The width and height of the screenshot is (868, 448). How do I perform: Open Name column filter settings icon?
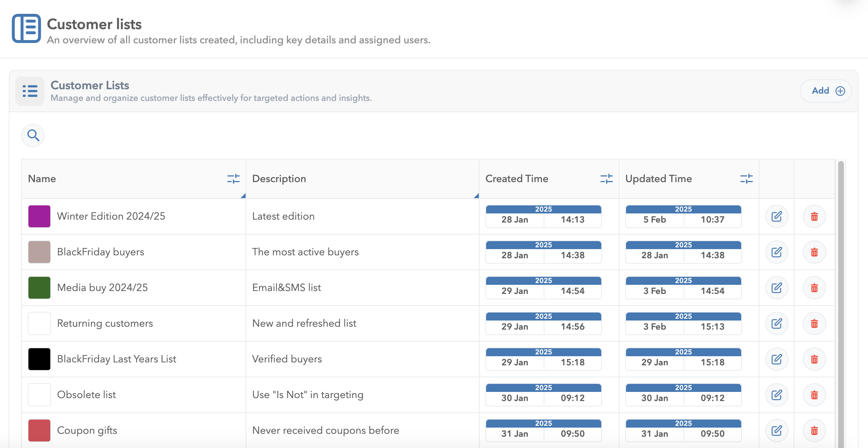(x=233, y=179)
